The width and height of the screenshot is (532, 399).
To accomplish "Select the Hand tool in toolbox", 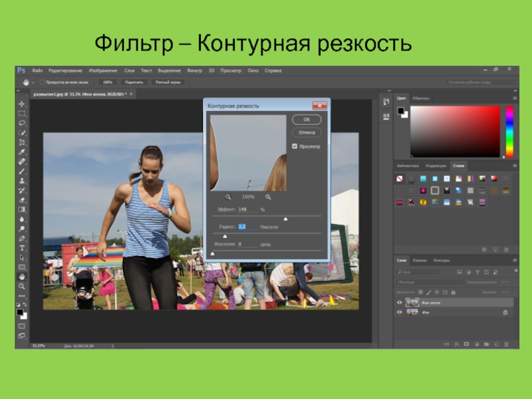I will (x=22, y=277).
